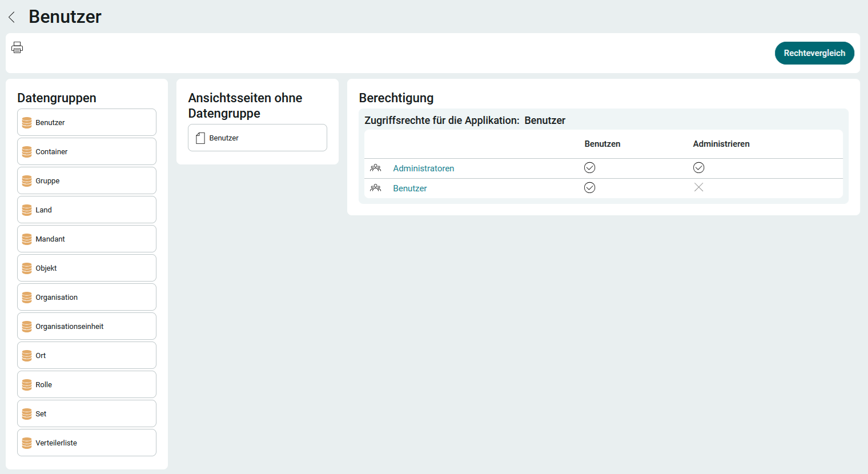Open the Benutzer view page label
The height and width of the screenshot is (474, 868).
[224, 138]
